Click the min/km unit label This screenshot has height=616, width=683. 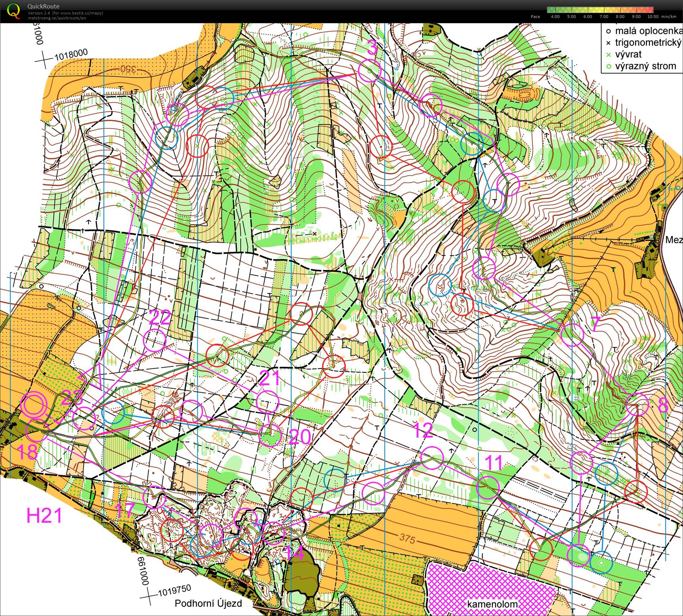669,17
